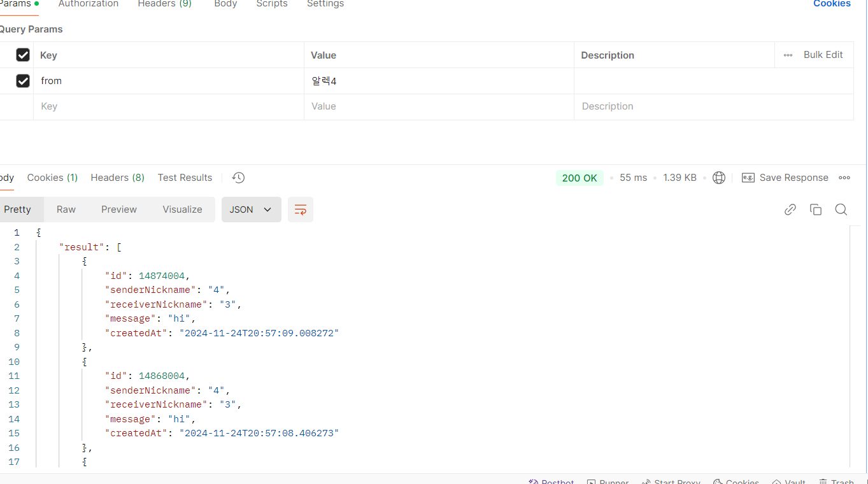Switch to the Authorization tab
The image size is (868, 484).
[89, 4]
